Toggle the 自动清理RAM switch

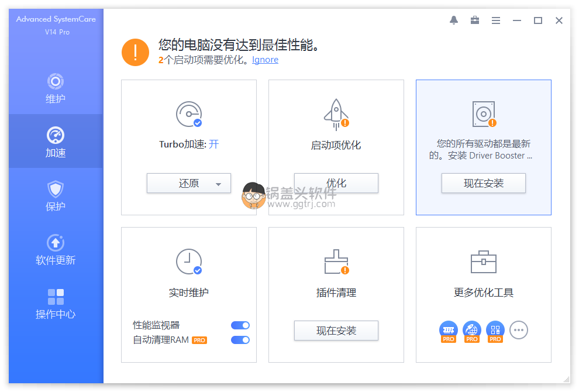[240, 340]
